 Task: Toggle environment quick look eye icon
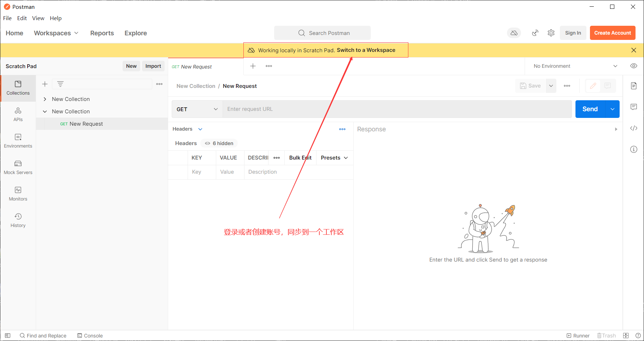(x=634, y=66)
